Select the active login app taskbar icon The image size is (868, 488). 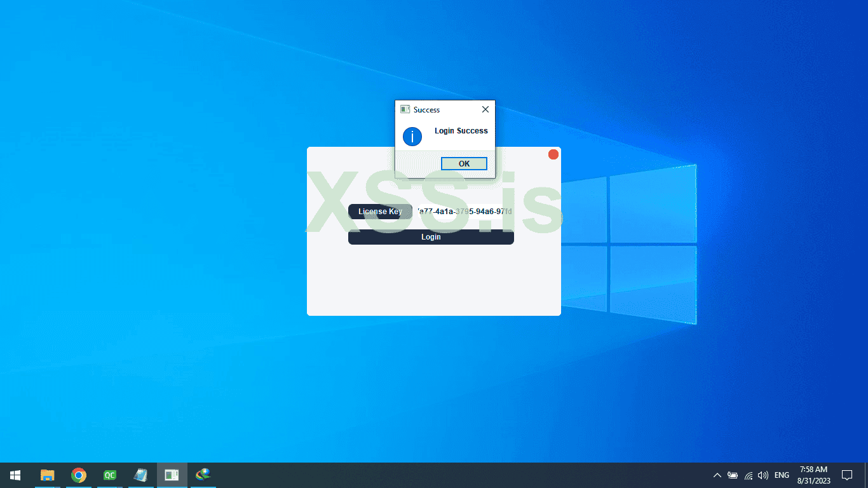pyautogui.click(x=172, y=475)
